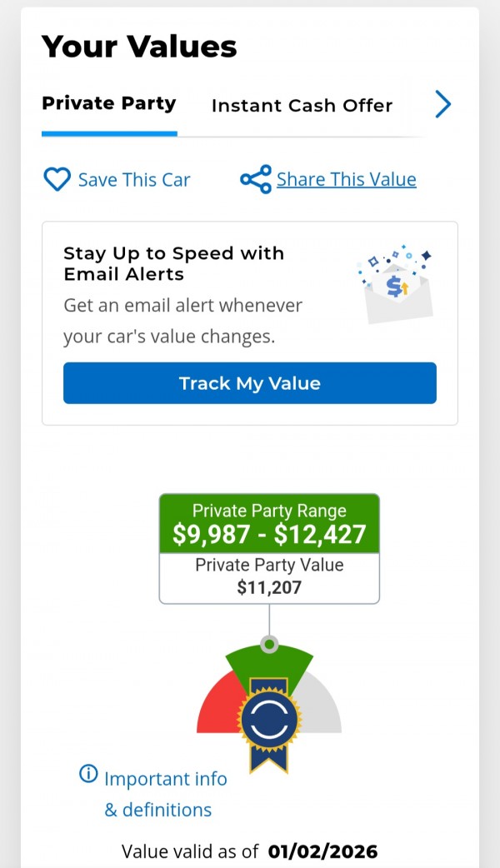This screenshot has width=500, height=868.
Task: Click the info circle icon
Action: [88, 775]
